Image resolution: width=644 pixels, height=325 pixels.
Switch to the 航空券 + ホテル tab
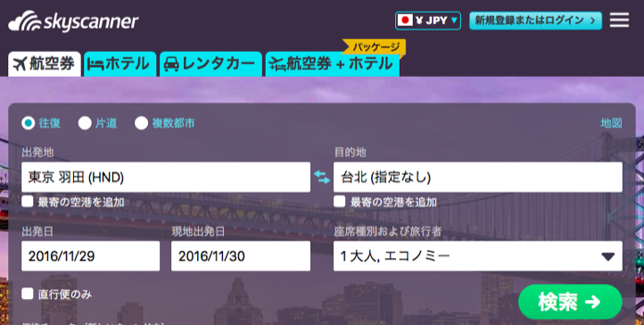(333, 64)
